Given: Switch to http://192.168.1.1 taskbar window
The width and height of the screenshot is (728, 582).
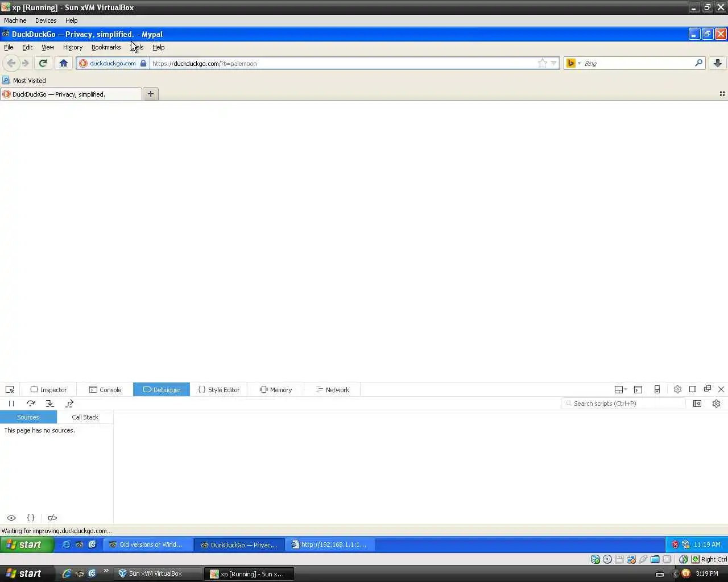Looking at the screenshot, I should [x=330, y=544].
